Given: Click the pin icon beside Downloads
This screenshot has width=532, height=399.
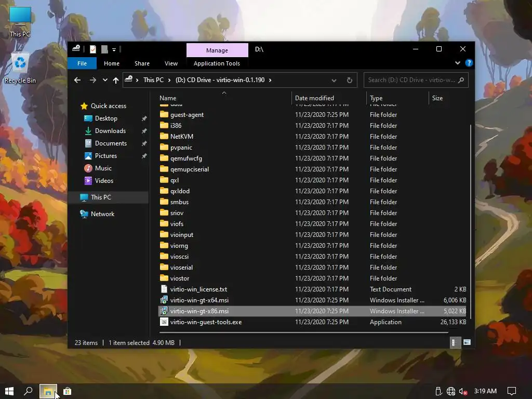Looking at the screenshot, I should pyautogui.click(x=144, y=131).
